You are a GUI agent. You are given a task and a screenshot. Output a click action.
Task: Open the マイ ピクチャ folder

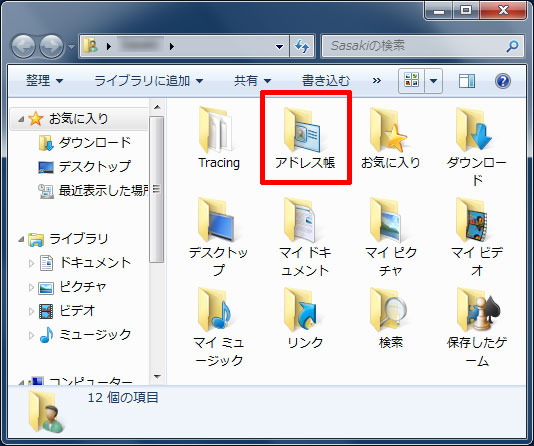pos(390,237)
